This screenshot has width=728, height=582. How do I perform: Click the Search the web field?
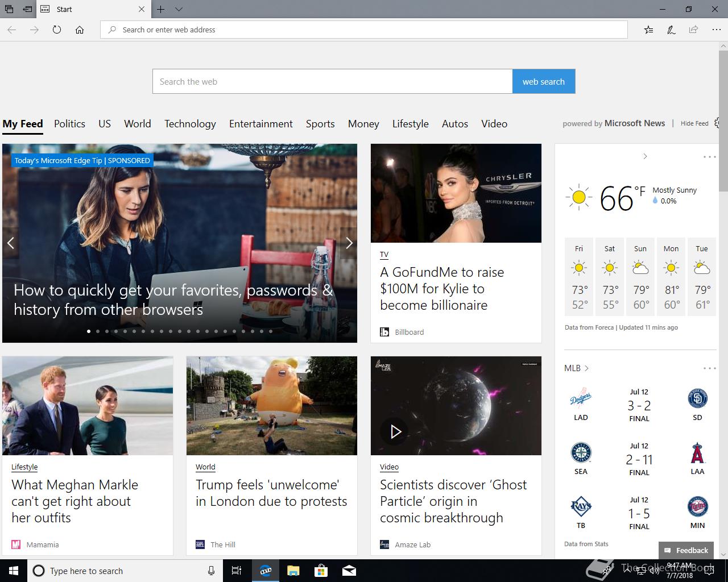tap(332, 81)
